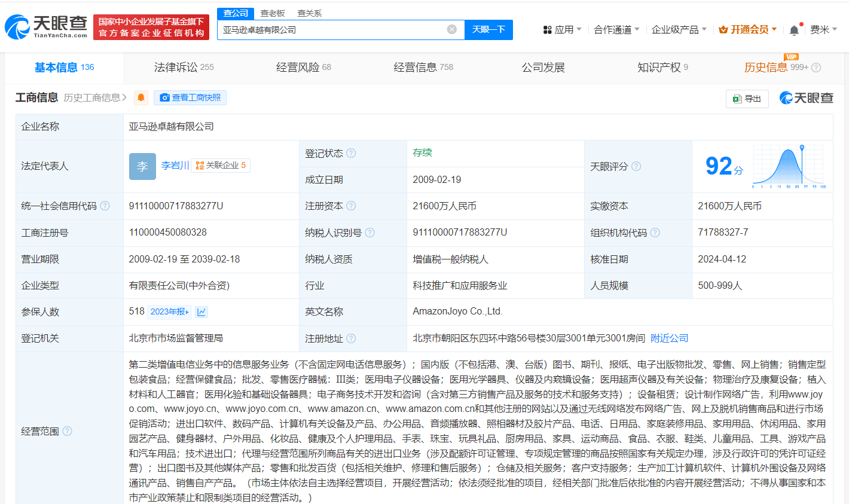The width and height of the screenshot is (849, 504).
Task: Click the English name AmazonJoyo Co.,Ltd.
Action: point(457,311)
